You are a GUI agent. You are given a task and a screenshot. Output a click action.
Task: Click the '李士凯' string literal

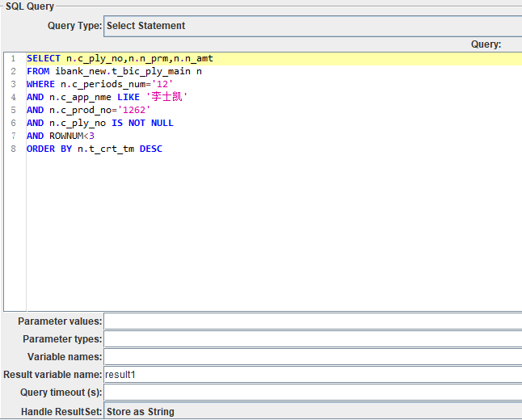click(166, 97)
